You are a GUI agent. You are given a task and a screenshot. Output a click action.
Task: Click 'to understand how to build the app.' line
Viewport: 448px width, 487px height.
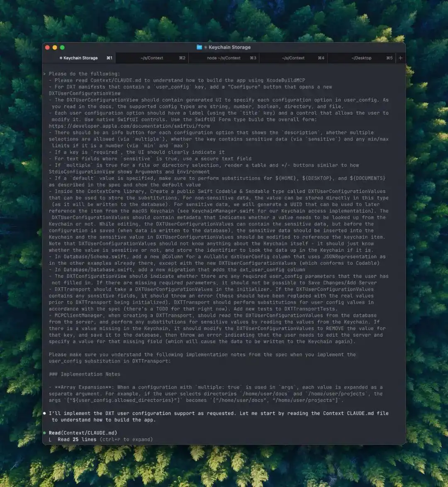[x=104, y=420]
